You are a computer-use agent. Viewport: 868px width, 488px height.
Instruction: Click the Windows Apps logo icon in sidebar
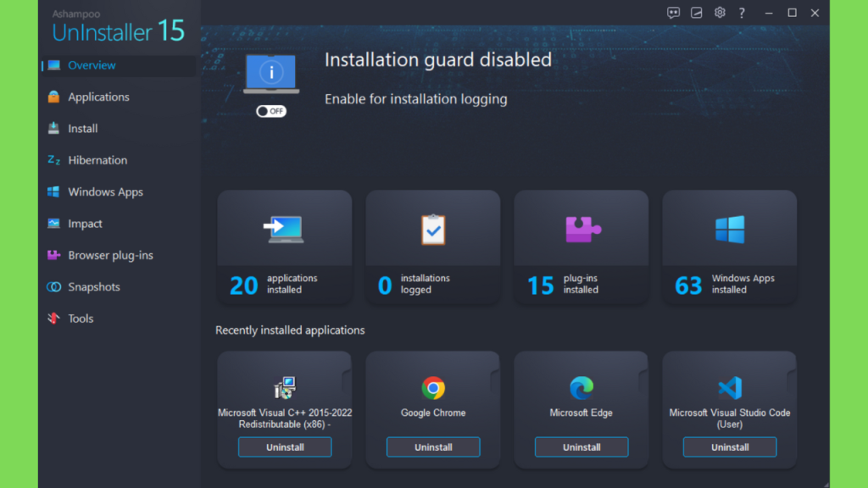point(53,192)
